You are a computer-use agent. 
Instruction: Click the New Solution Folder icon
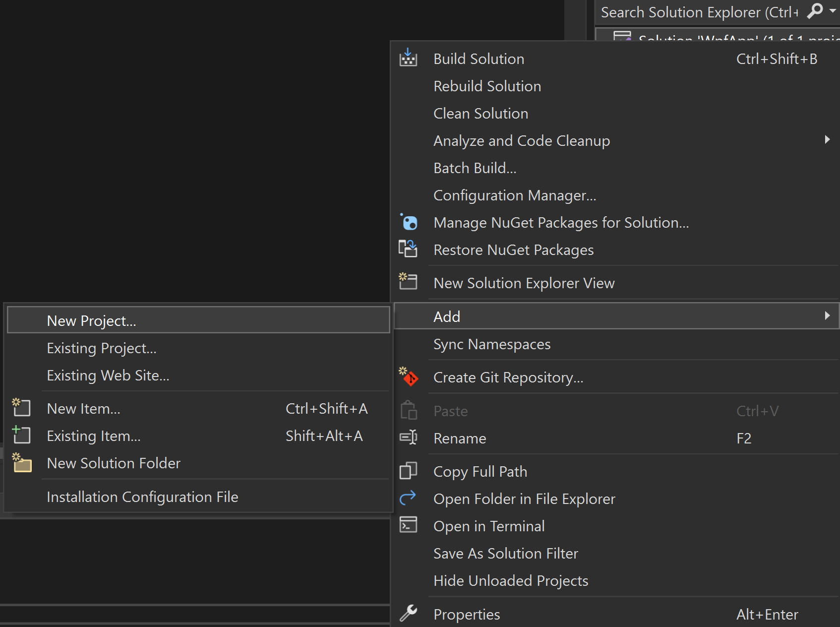pos(22,462)
